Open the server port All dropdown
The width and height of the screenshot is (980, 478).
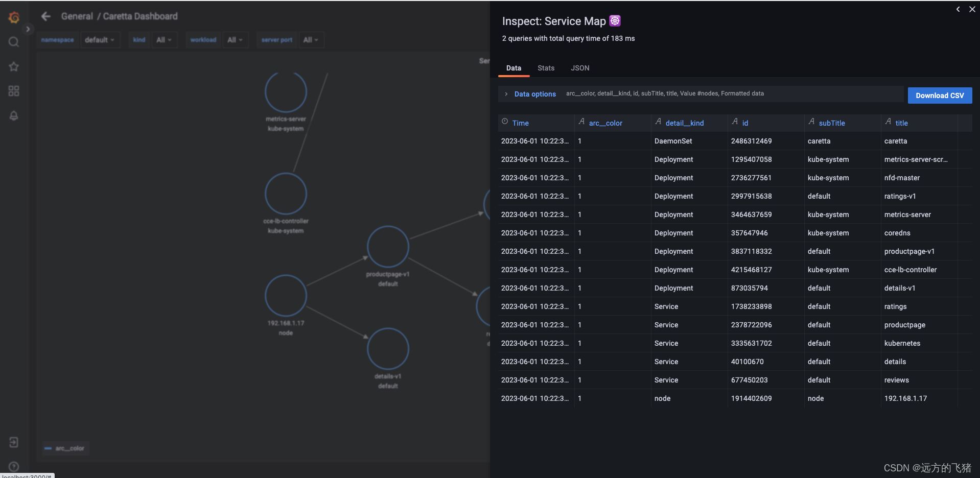tap(311, 40)
